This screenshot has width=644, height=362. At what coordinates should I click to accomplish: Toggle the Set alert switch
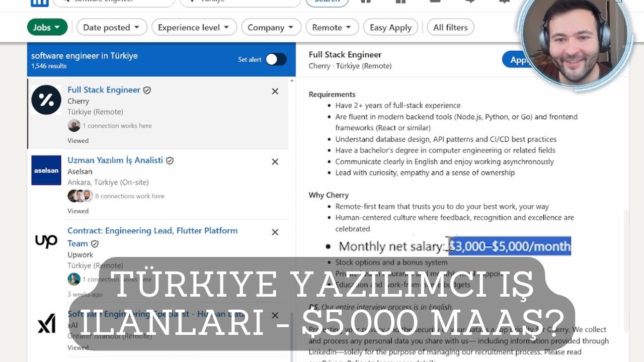[276, 59]
